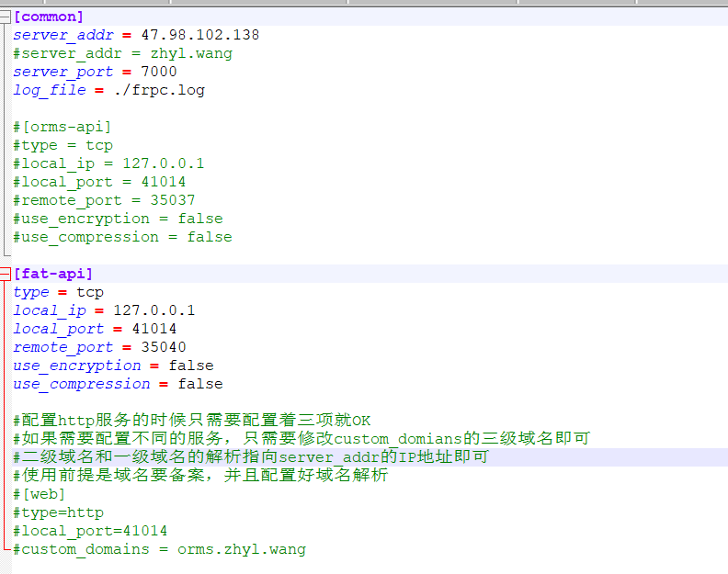Click the fat-api remote_port key name
This screenshot has width=728, height=574.
coord(63,347)
